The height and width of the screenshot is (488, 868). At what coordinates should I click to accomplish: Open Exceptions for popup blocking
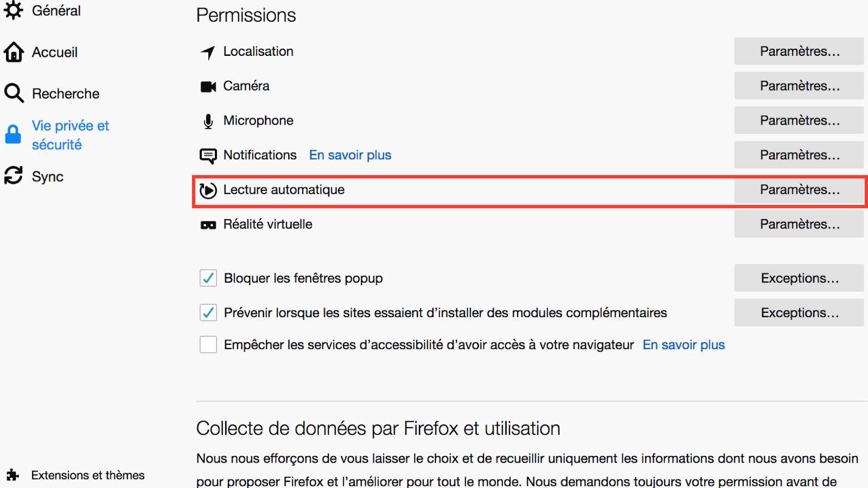[x=799, y=278]
